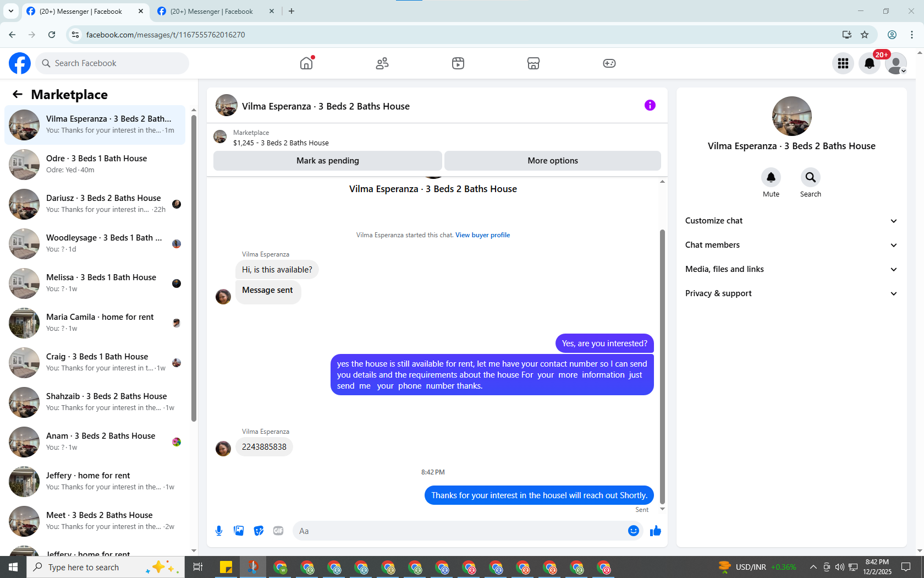
Task: Go back in browser history
Action: click(12, 35)
